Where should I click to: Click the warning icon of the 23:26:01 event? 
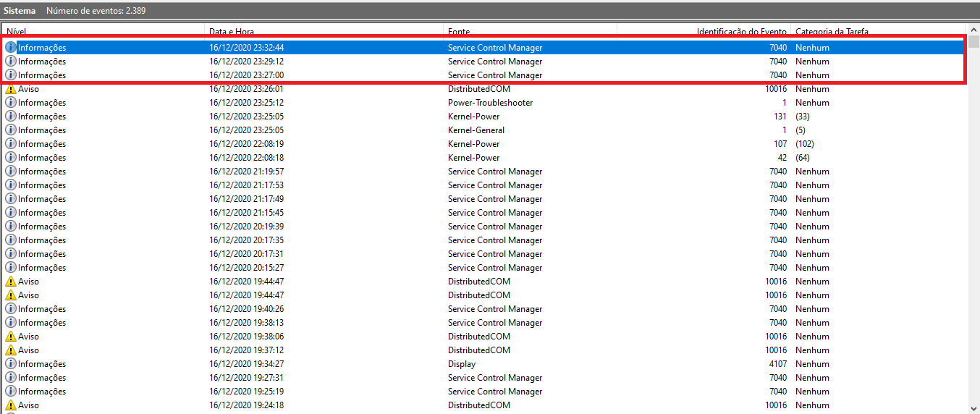click(11, 89)
